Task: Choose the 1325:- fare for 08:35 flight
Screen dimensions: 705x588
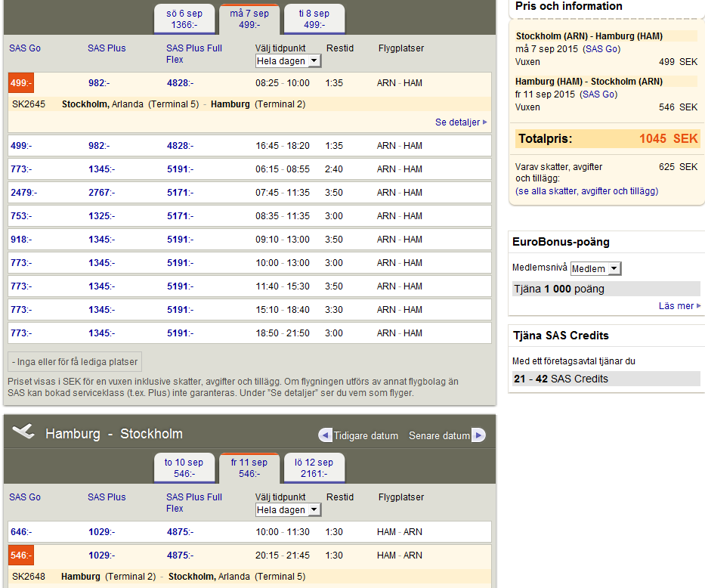Action: (x=101, y=216)
